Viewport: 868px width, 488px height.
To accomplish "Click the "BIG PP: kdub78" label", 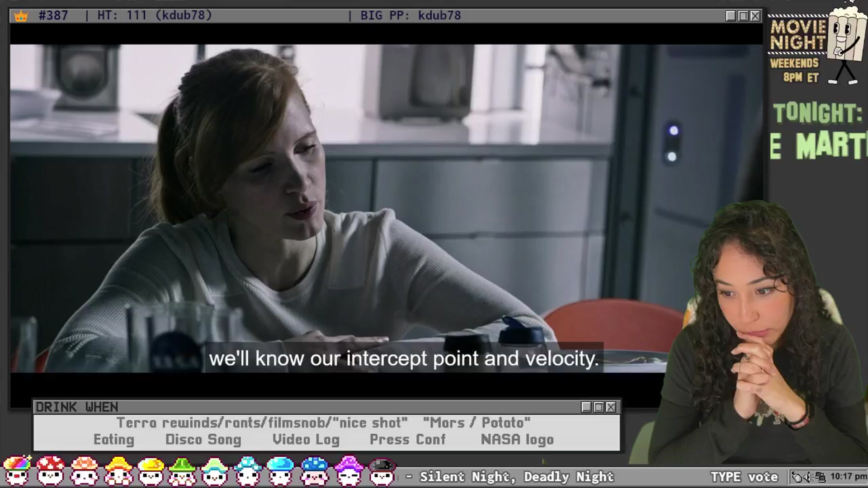I will 410,15.
